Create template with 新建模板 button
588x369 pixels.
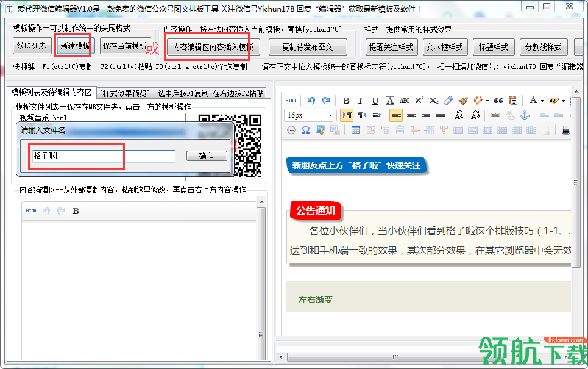click(x=75, y=46)
